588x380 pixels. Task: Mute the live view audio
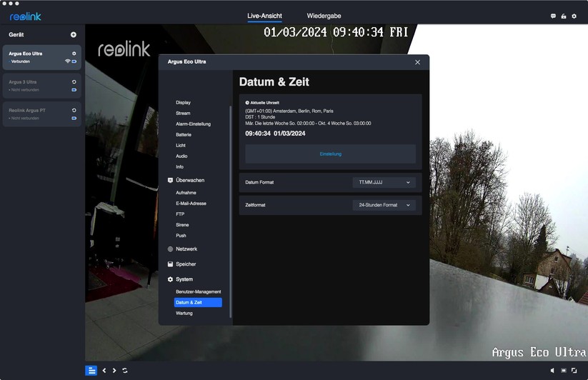point(552,370)
